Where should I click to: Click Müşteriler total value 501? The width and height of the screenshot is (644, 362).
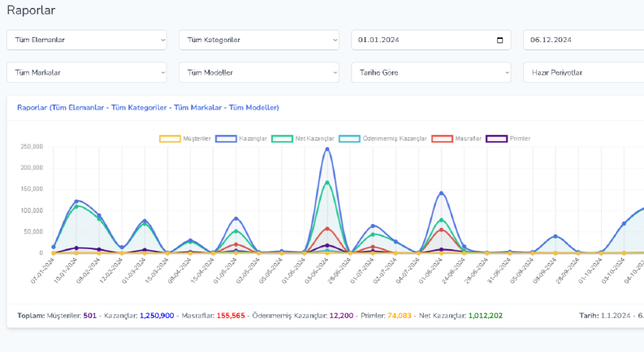pos(90,316)
